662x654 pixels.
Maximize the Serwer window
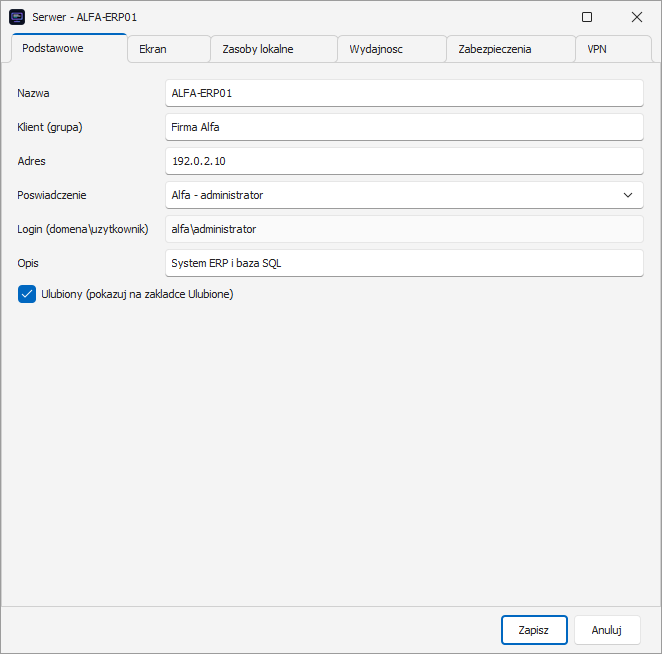click(587, 17)
